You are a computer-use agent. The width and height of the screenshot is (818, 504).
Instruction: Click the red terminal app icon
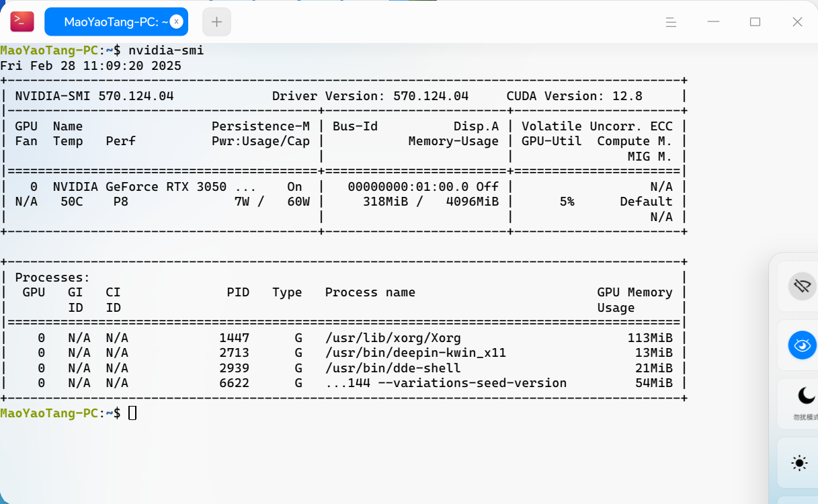(22, 22)
